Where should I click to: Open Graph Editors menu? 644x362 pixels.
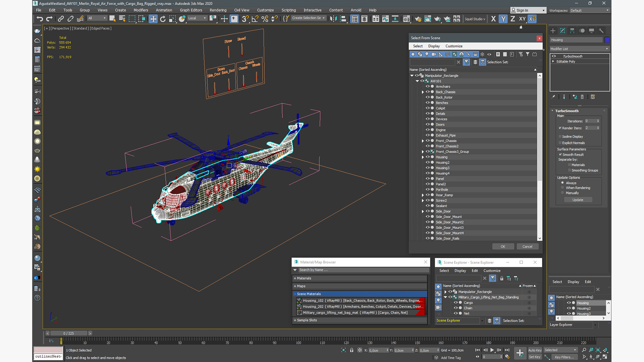[191, 10]
